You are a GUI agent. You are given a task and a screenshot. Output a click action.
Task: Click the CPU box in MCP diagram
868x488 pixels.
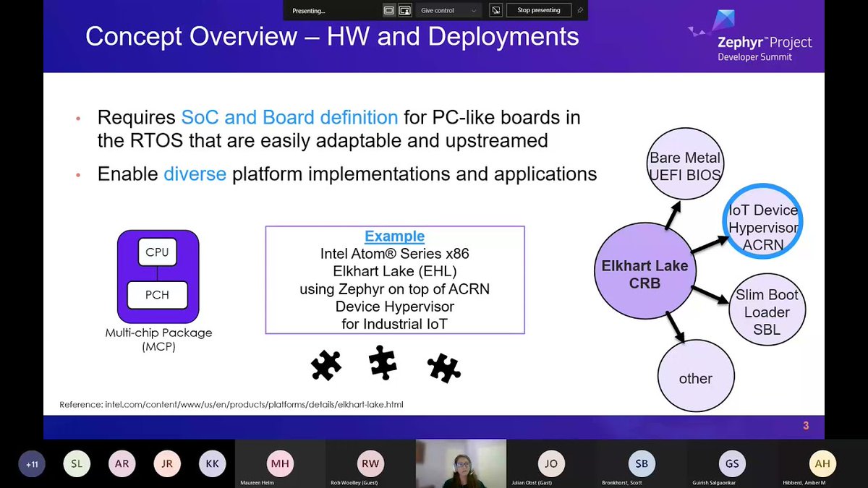coord(157,252)
